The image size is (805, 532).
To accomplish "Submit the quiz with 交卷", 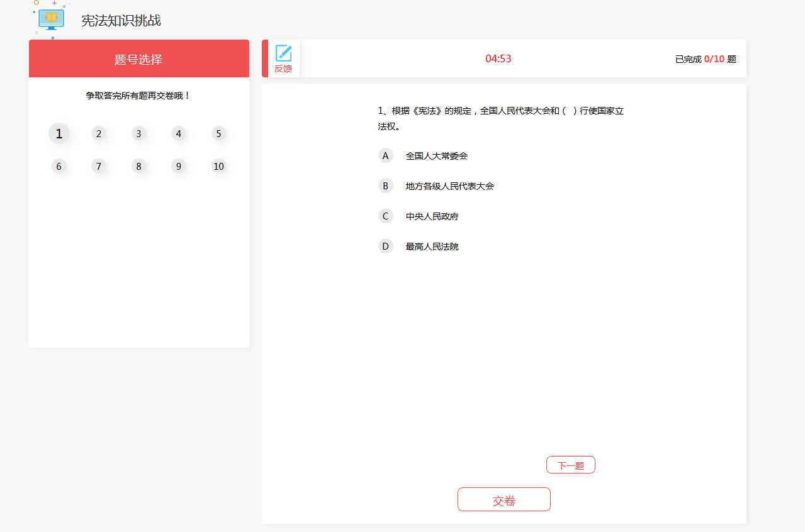I will (x=504, y=499).
